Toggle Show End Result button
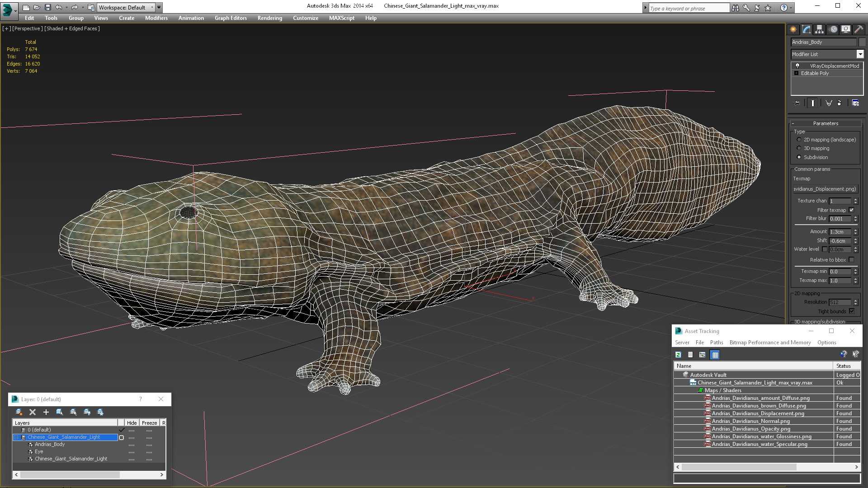The image size is (868, 488). [x=813, y=103]
